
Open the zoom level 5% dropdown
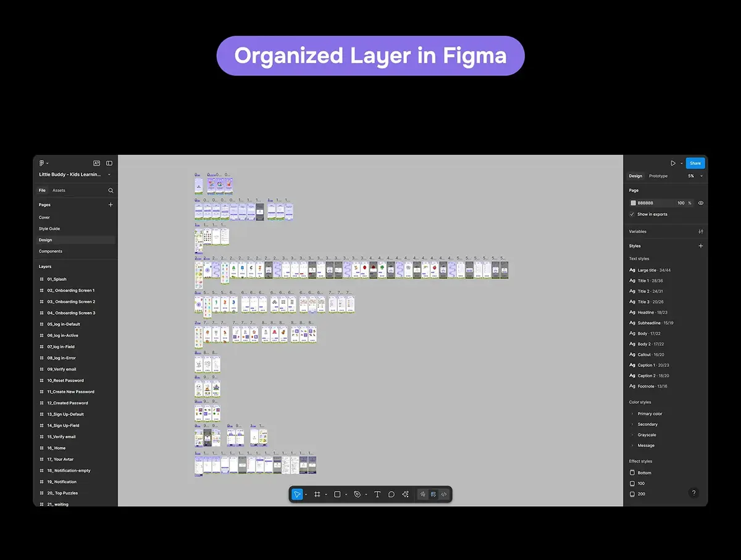pos(695,176)
